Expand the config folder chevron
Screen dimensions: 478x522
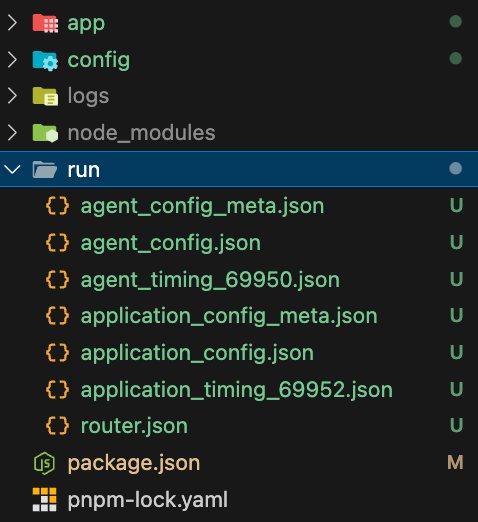click(12, 60)
